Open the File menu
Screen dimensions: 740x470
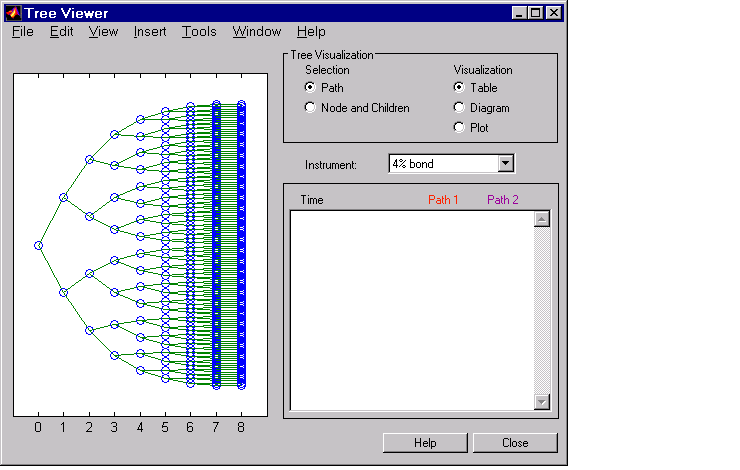coord(22,32)
